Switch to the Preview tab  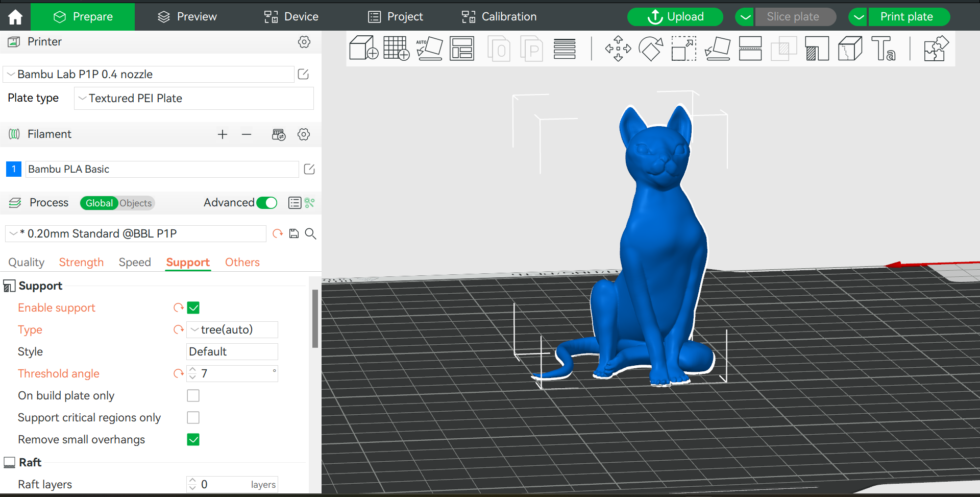[187, 17]
